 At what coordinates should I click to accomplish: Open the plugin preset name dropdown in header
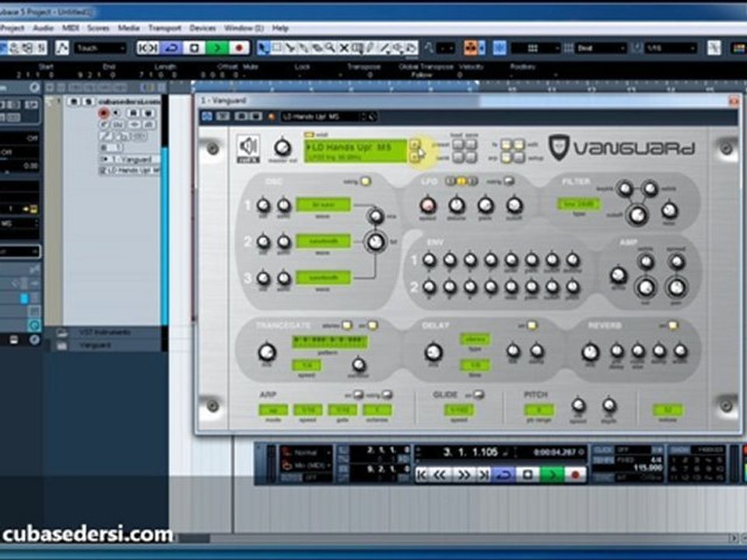[328, 116]
